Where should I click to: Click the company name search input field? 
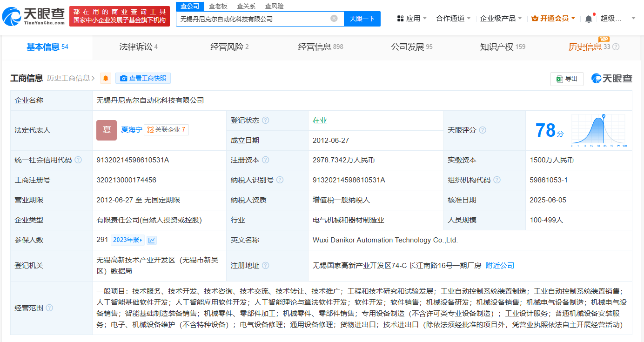254,19
